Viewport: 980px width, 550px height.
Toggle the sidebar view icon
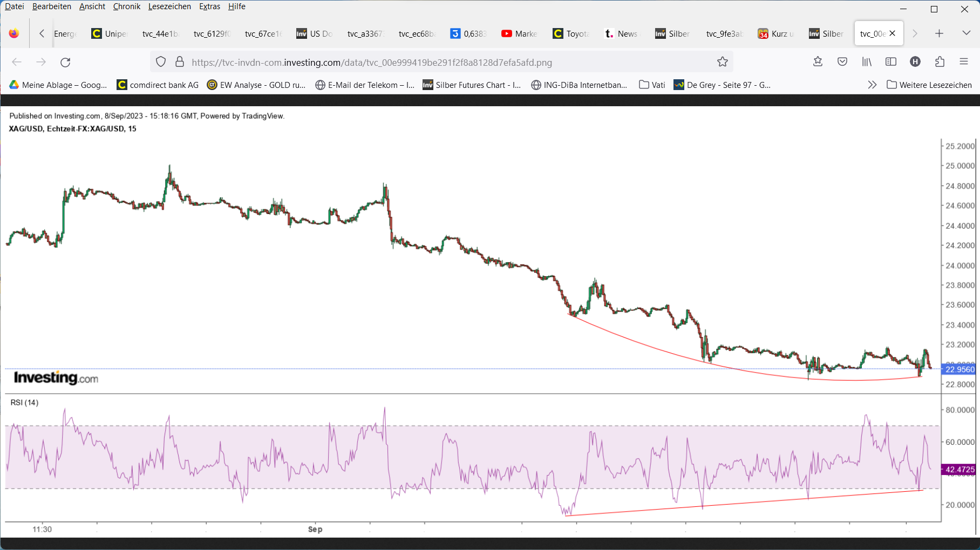[891, 62]
